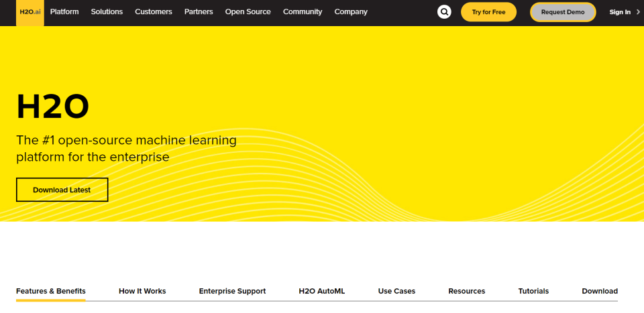Click the chevron next to Sign In
This screenshot has height=313, width=644.
point(638,12)
